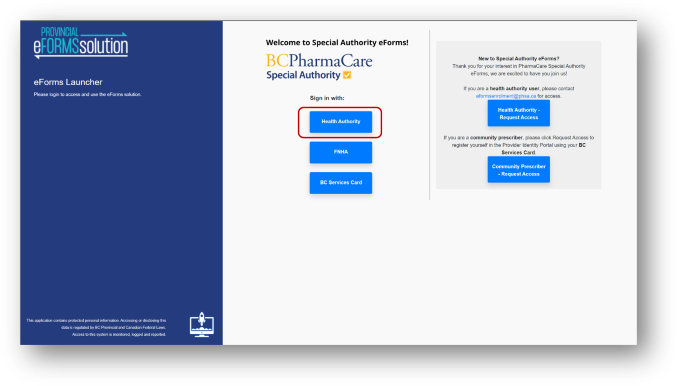Click the yellow Special Authority checkmark icon
Viewport: 678px width, 386px height.
click(347, 75)
